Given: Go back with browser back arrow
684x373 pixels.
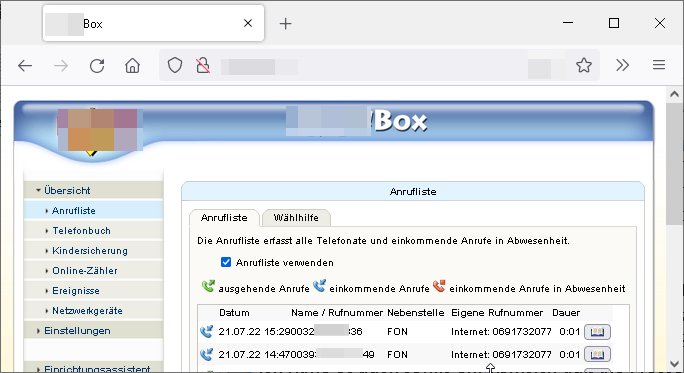Looking at the screenshot, I should click(25, 66).
